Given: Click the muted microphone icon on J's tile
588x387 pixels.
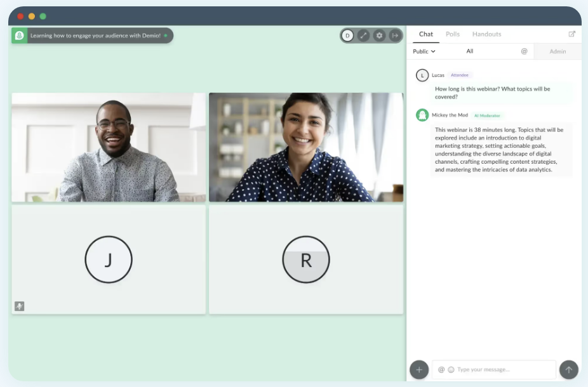Looking at the screenshot, I should 20,306.
